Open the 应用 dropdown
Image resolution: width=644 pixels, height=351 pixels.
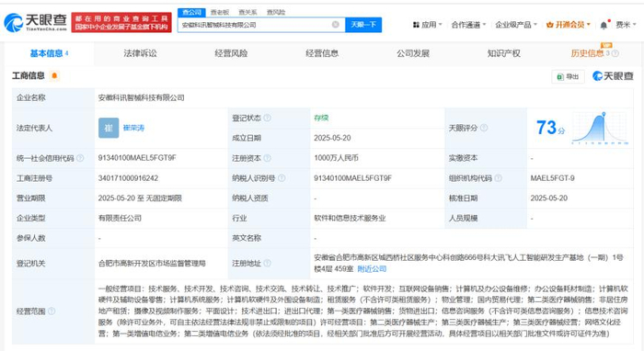pos(427,25)
